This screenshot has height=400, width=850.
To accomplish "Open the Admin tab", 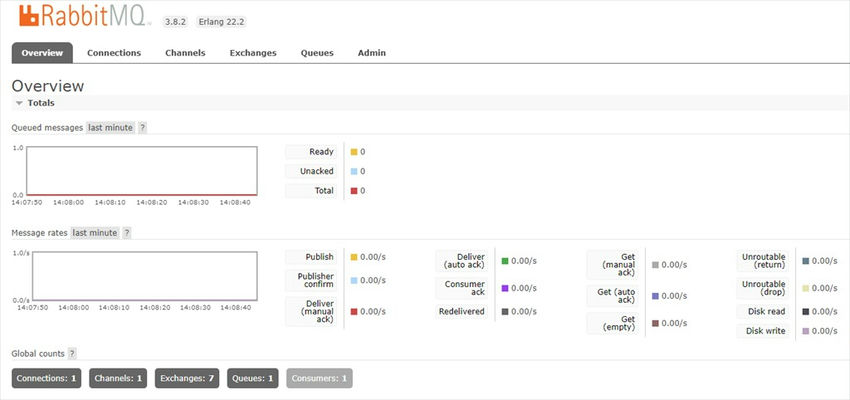I will click(372, 53).
